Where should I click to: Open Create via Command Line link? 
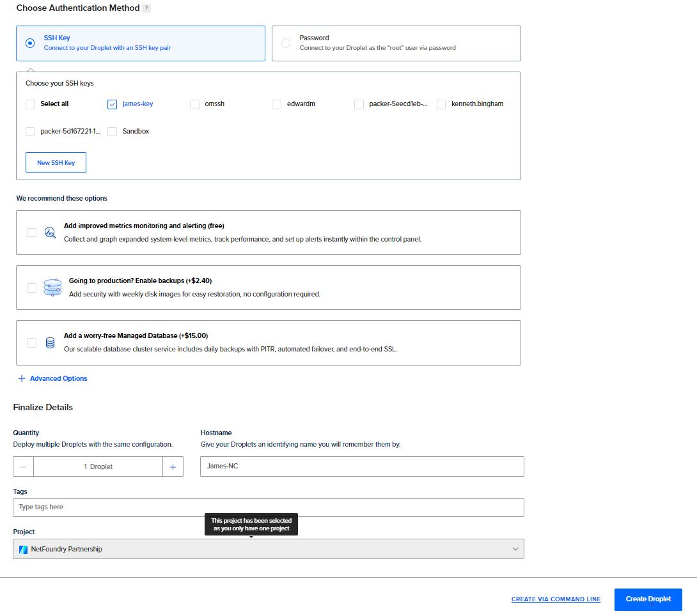(x=556, y=599)
